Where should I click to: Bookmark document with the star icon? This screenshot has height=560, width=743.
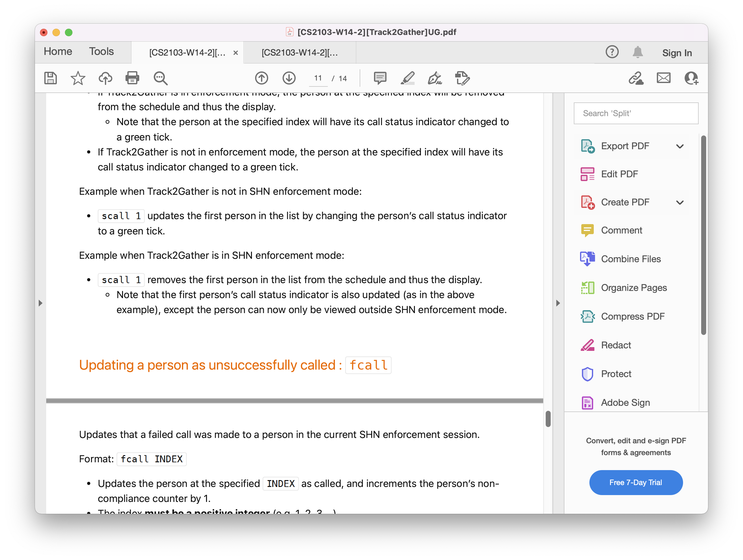78,78
